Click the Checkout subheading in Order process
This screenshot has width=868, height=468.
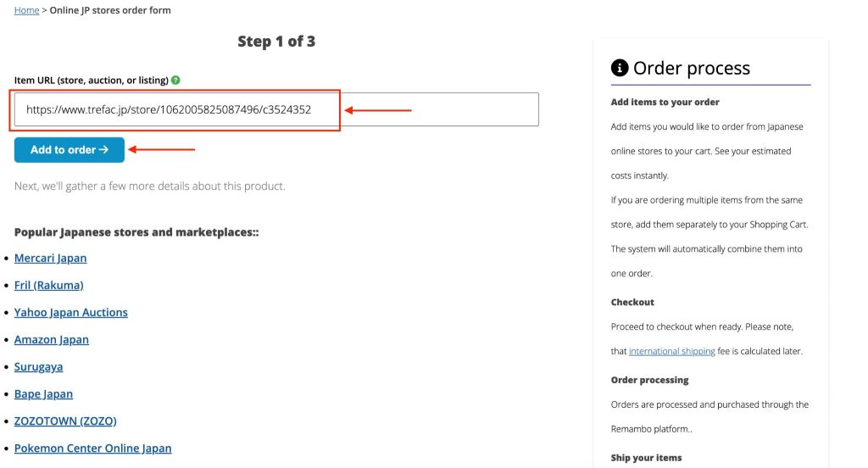pyautogui.click(x=632, y=302)
